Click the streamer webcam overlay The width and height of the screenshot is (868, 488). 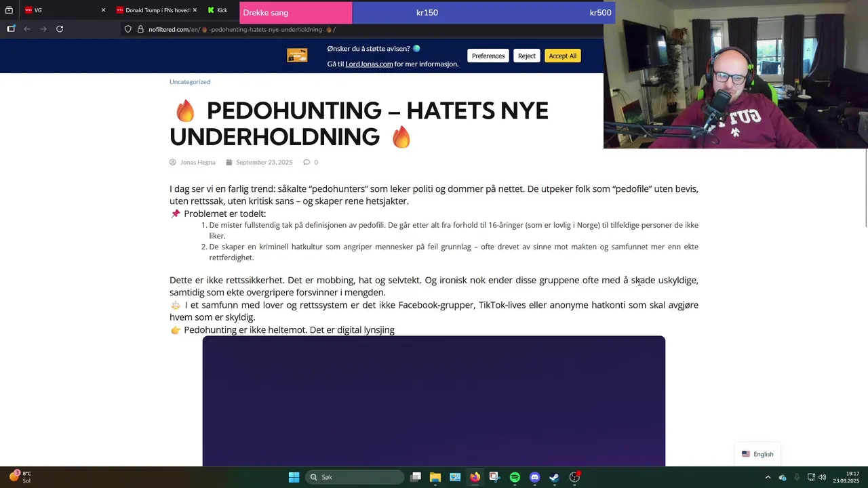coord(736,74)
